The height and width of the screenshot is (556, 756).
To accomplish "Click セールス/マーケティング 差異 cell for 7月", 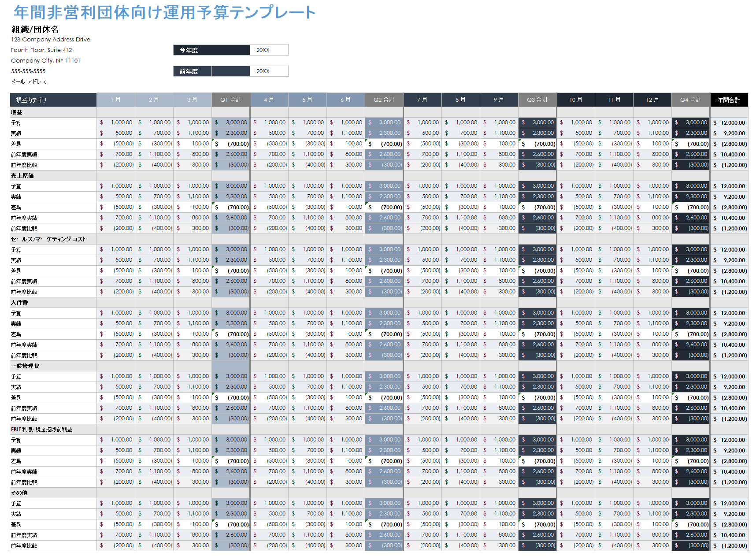I will click(x=422, y=271).
